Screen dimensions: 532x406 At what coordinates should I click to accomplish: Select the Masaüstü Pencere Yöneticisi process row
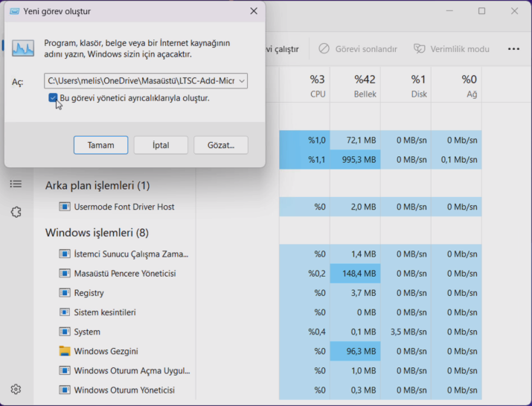124,274
